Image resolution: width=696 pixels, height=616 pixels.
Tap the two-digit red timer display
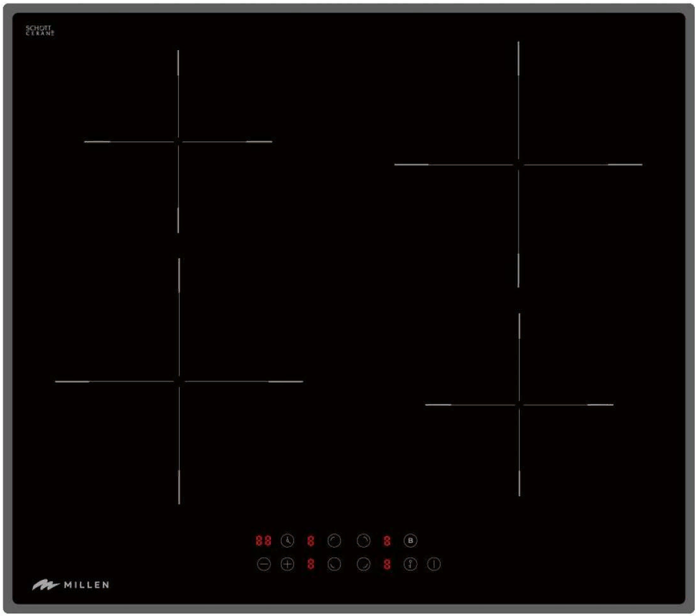[263, 540]
